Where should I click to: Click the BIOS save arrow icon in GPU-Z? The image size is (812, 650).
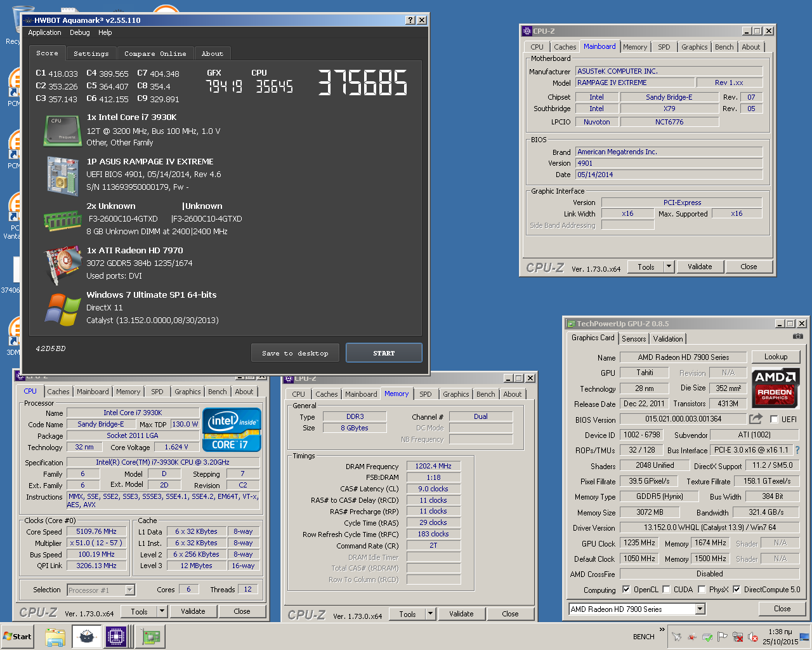coord(756,419)
